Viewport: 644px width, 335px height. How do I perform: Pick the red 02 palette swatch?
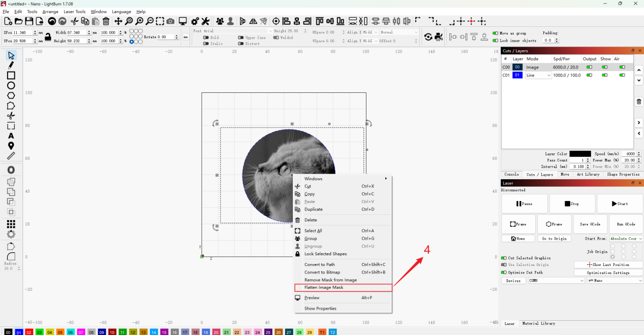(x=29, y=332)
